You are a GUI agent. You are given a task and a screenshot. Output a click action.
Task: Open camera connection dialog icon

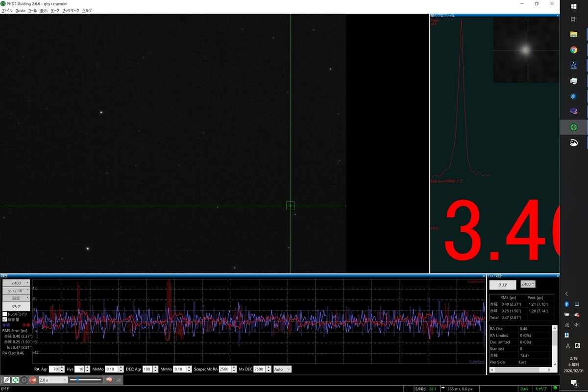7,380
